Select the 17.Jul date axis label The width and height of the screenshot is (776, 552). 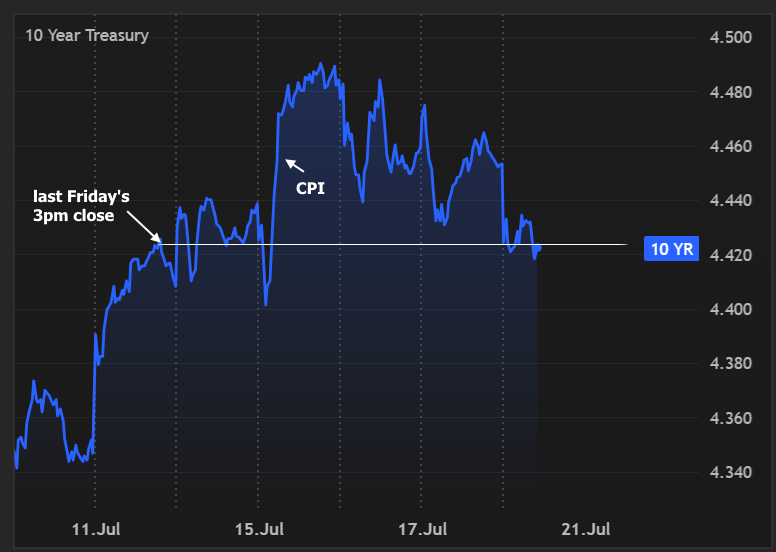tap(423, 529)
